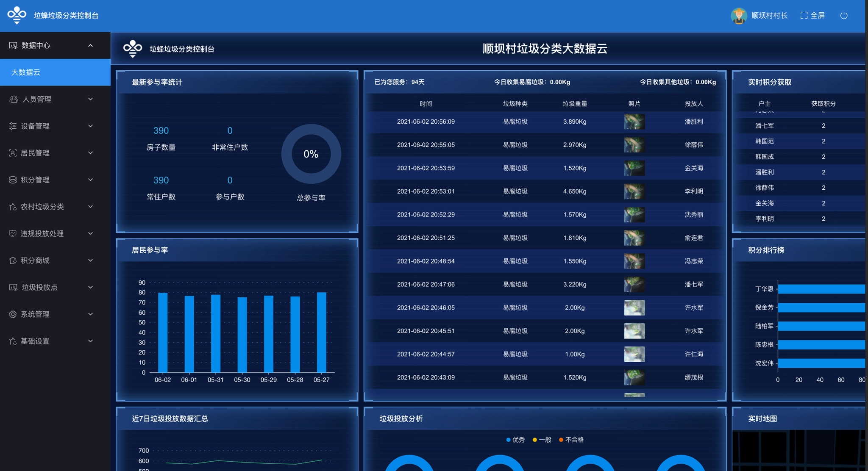868x471 pixels.
Task: Click the 顺坝村村长 username
Action: [769, 16]
